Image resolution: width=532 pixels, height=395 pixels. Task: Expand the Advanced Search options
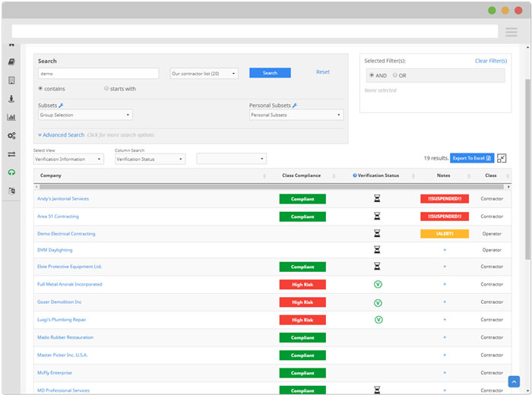(62, 135)
